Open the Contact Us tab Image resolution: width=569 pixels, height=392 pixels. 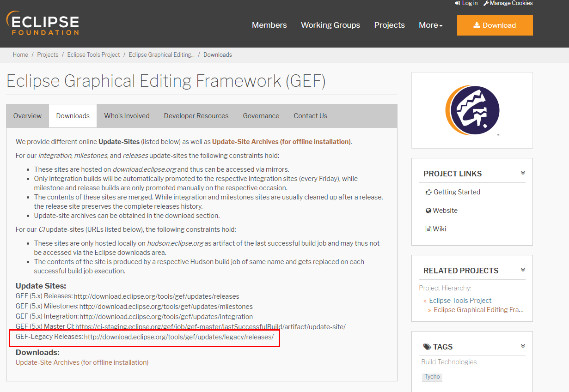click(x=311, y=116)
